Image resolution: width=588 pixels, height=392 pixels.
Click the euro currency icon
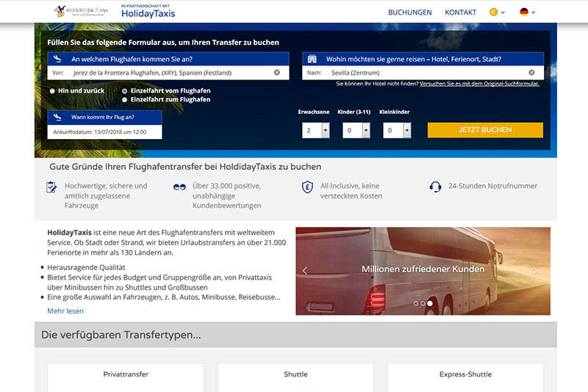coord(493,12)
